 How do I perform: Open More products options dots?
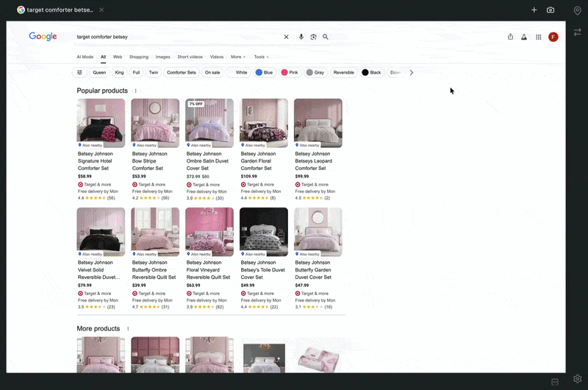point(128,329)
